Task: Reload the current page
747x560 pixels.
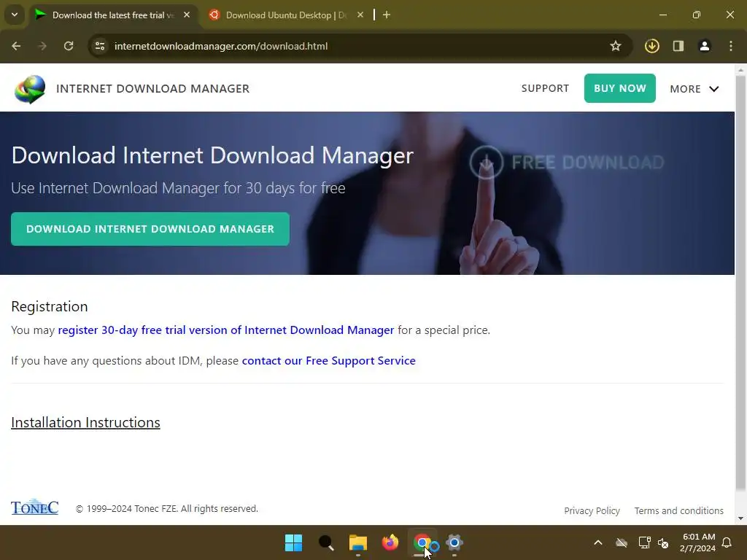Action: (69, 46)
